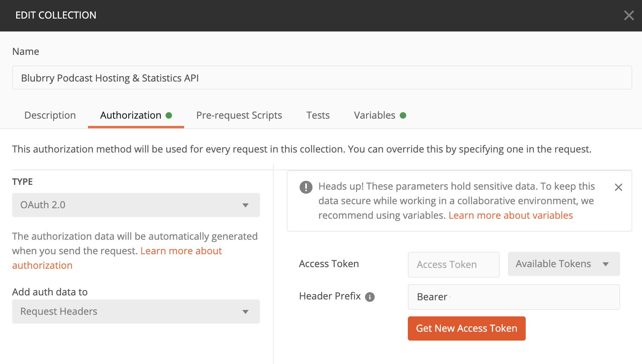The height and width of the screenshot is (364, 642).
Task: Open Learn more about variables link
Action: pos(511,215)
